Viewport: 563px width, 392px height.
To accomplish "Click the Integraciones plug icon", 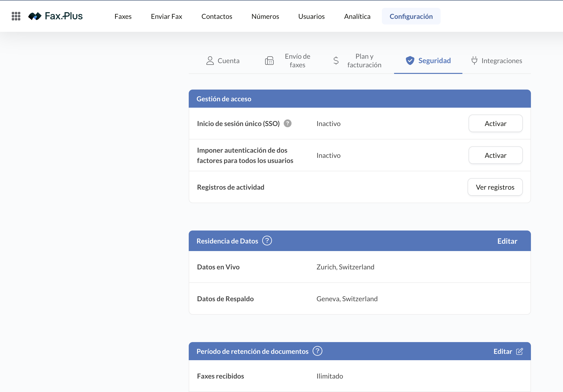I will pos(474,60).
